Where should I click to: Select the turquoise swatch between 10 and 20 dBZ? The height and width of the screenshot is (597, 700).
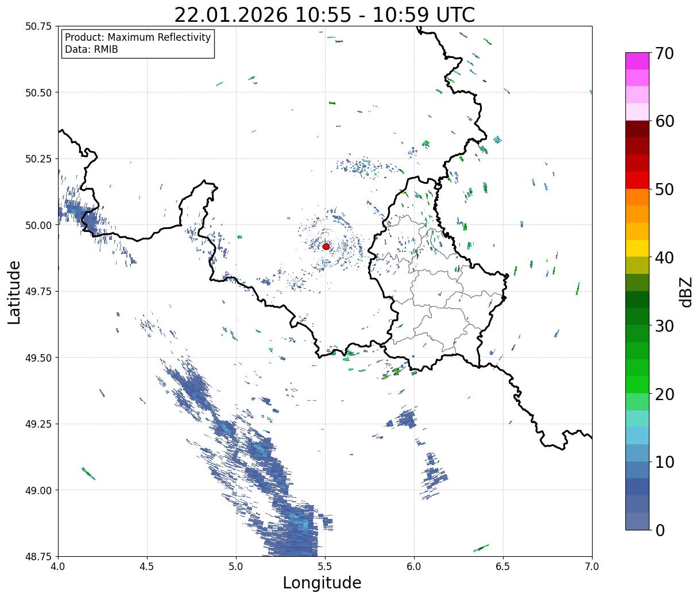(637, 419)
